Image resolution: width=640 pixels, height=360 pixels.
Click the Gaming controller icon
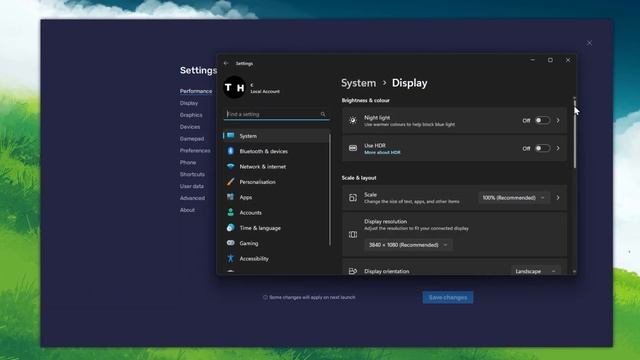[x=231, y=243]
